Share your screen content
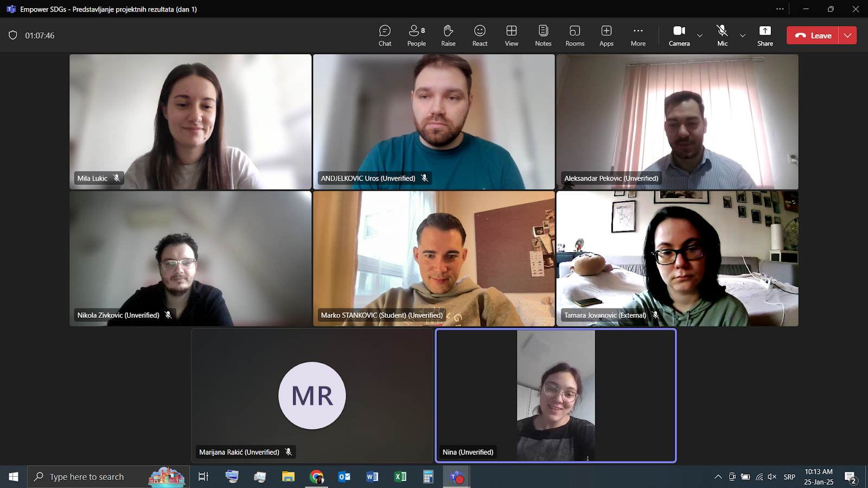 pos(765,35)
